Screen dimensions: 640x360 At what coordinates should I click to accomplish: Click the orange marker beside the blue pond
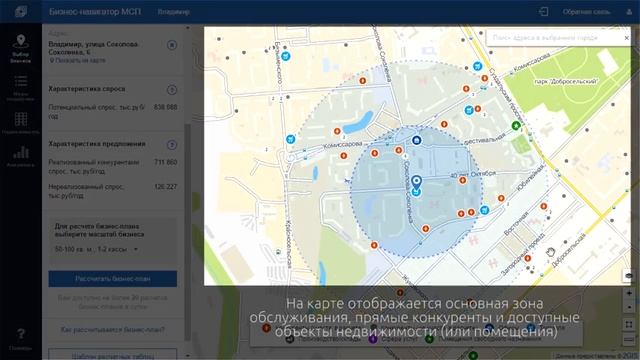[x=337, y=131]
